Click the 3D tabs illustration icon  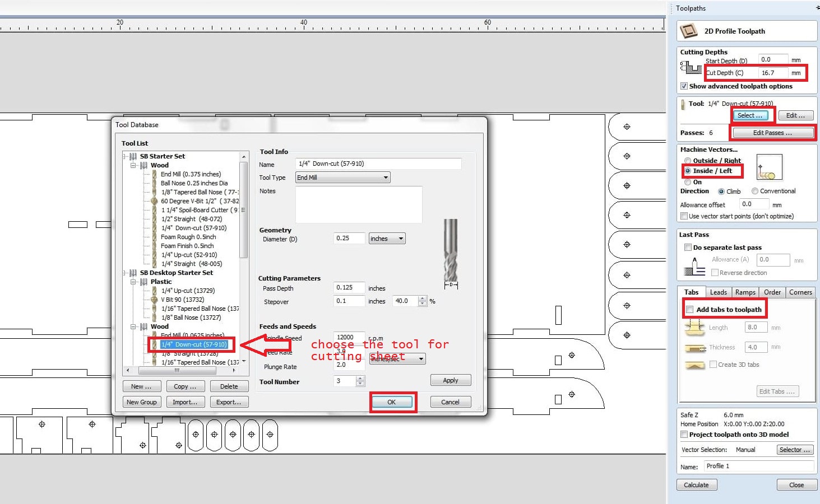pos(695,365)
